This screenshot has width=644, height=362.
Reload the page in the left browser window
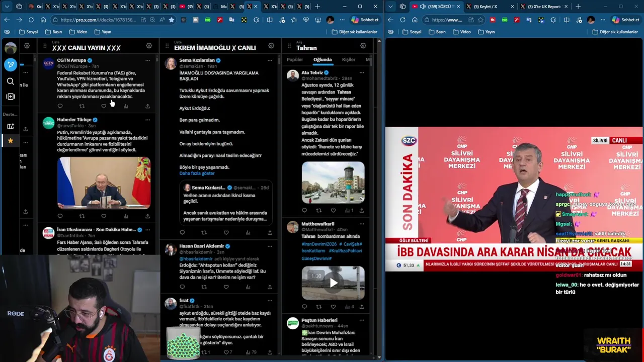[31, 20]
